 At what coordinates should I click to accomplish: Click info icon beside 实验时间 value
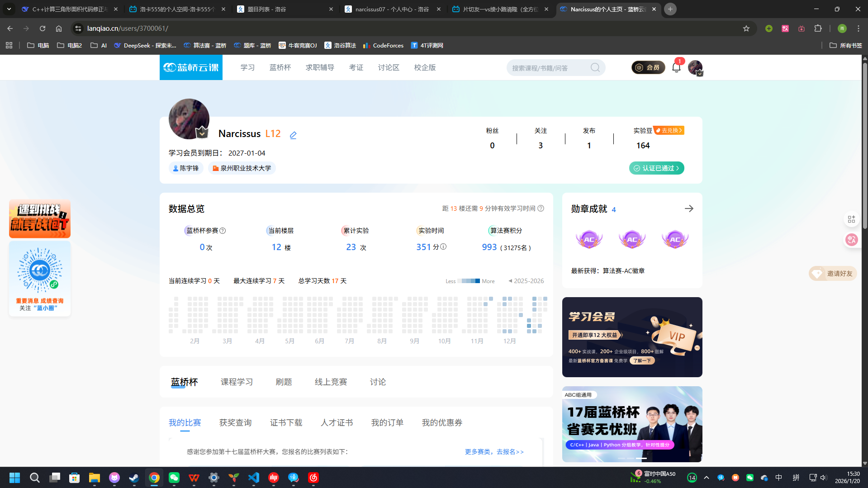tap(443, 246)
